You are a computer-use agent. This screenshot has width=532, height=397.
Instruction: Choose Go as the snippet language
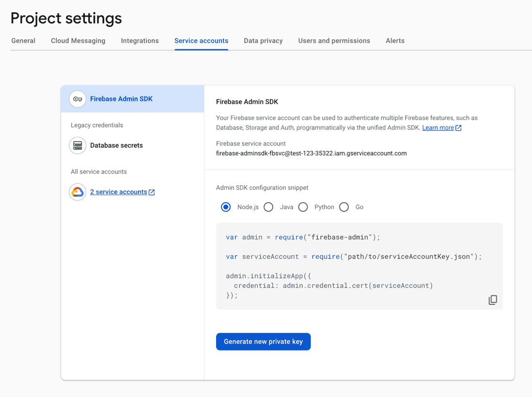point(344,207)
